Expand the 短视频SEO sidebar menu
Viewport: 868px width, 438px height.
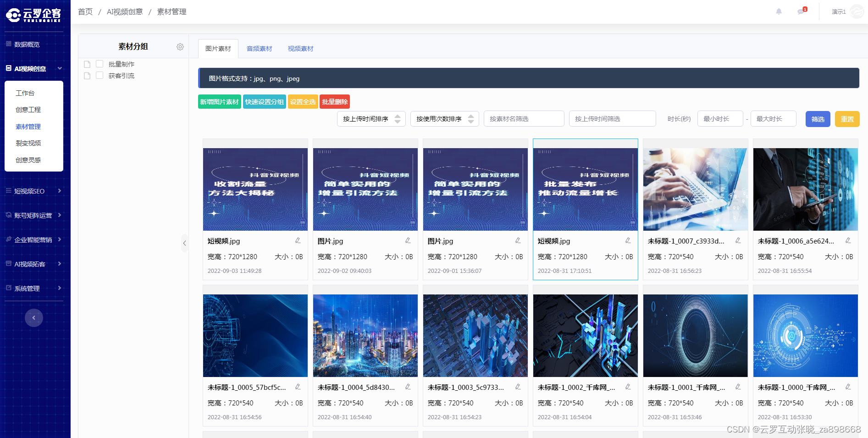point(34,191)
